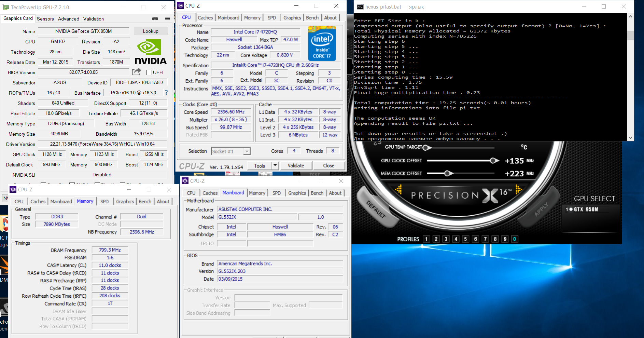Click the Bus Interface question mark icon
Image resolution: width=644 pixels, height=338 pixels.
coord(166,93)
